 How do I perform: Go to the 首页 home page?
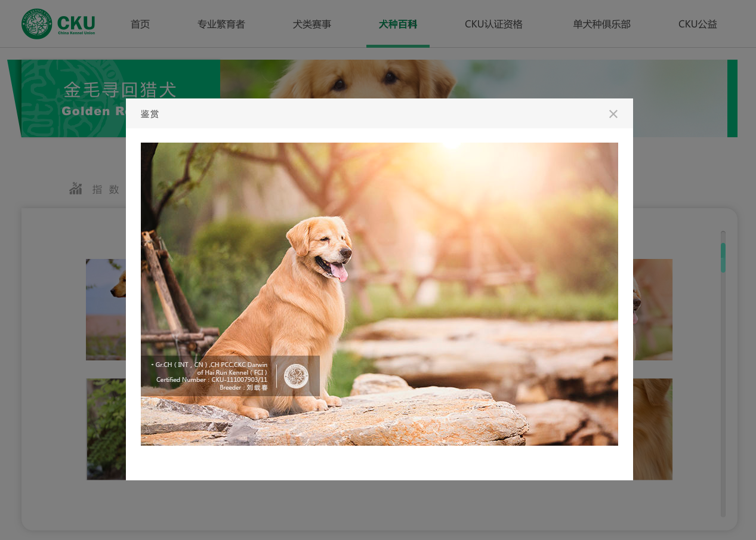[140, 24]
